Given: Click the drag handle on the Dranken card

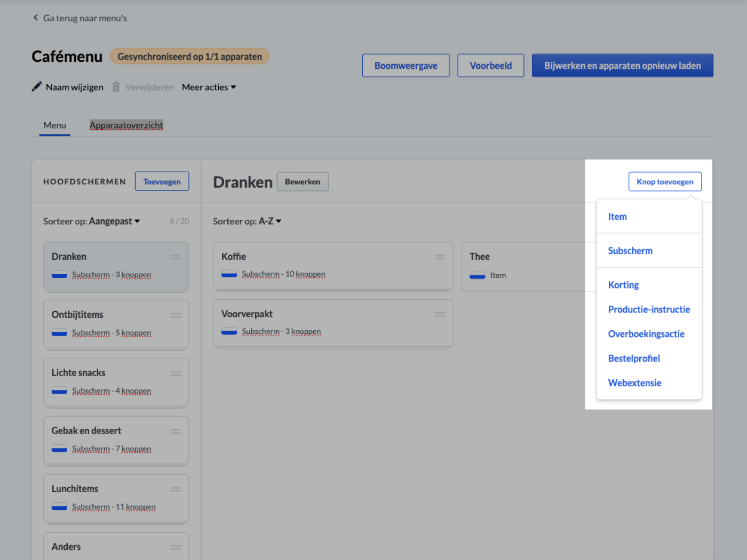Looking at the screenshot, I should pos(176,257).
